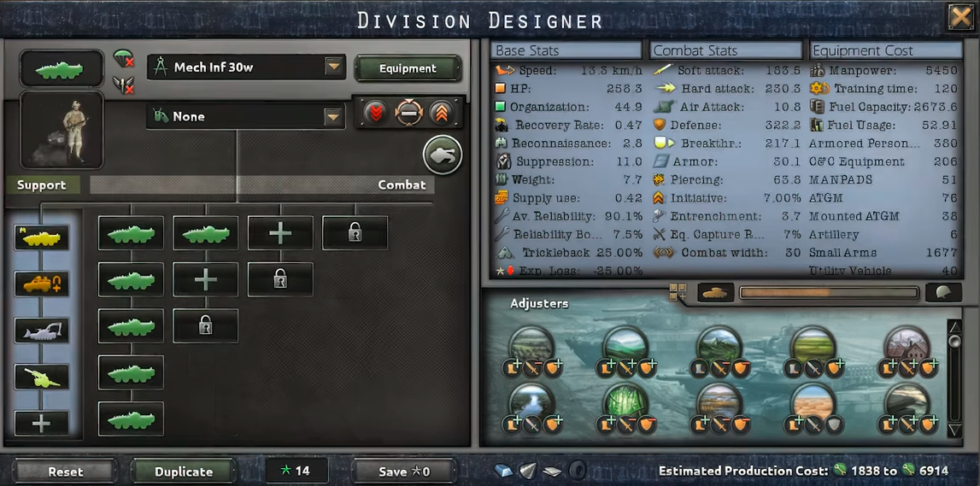Add a battalion to third combat column

coord(280,233)
